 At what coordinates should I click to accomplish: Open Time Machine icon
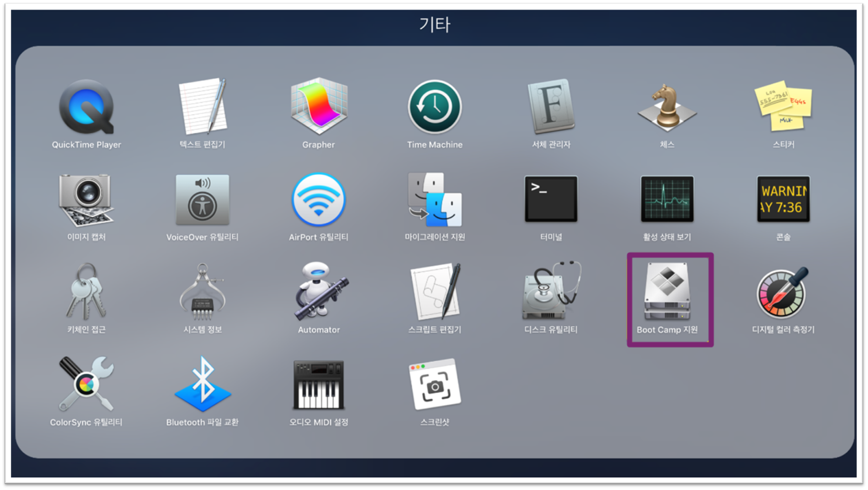click(434, 107)
